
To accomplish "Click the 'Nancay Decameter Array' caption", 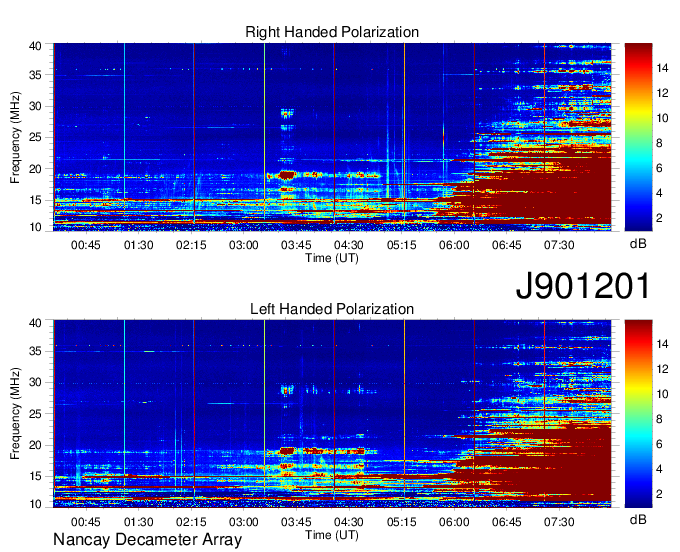I will tap(147, 540).
